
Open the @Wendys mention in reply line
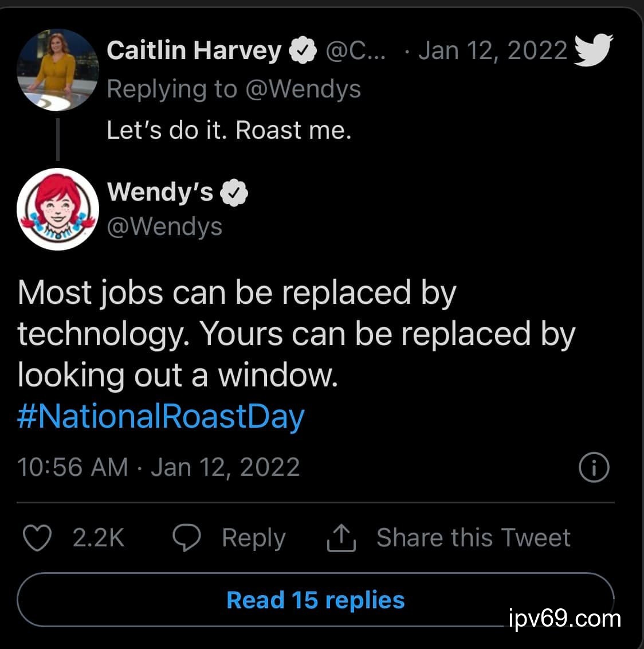303,89
